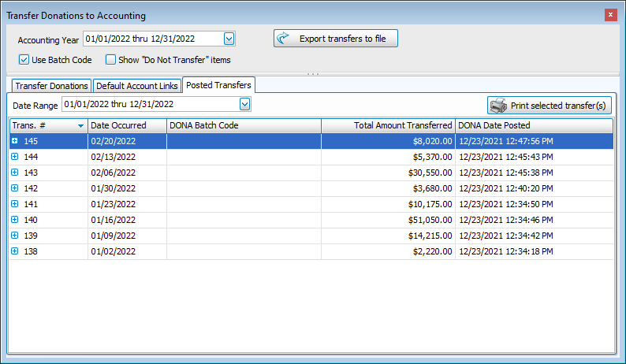Click Export transfers to file button

tap(335, 39)
